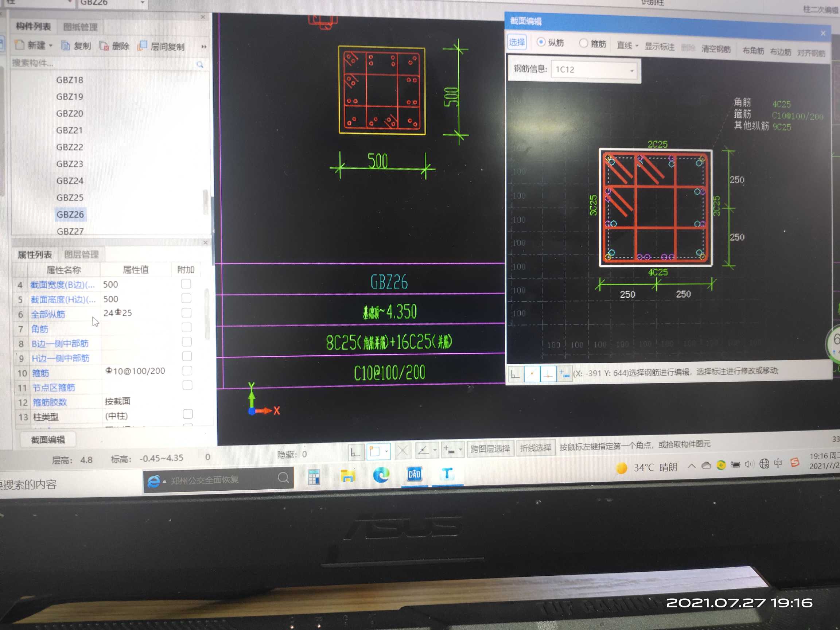Open the rectangle selection mode dropdown
This screenshot has height=630, width=840.
[386, 451]
